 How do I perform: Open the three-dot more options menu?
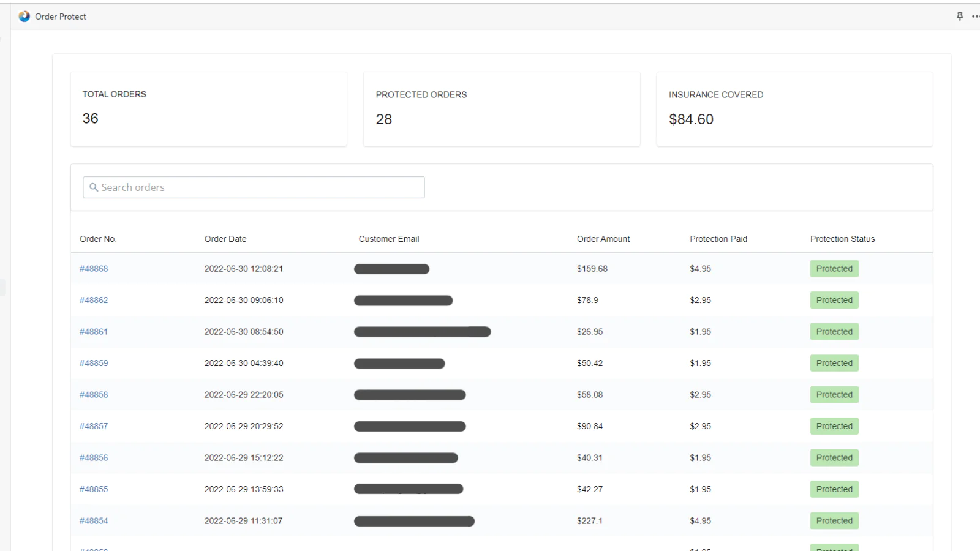[x=975, y=17]
